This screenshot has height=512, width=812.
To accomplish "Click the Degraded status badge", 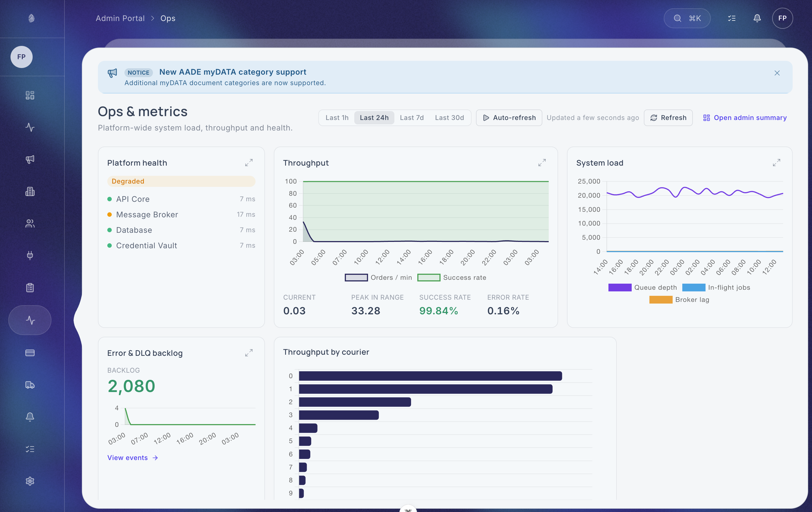I will coord(181,181).
